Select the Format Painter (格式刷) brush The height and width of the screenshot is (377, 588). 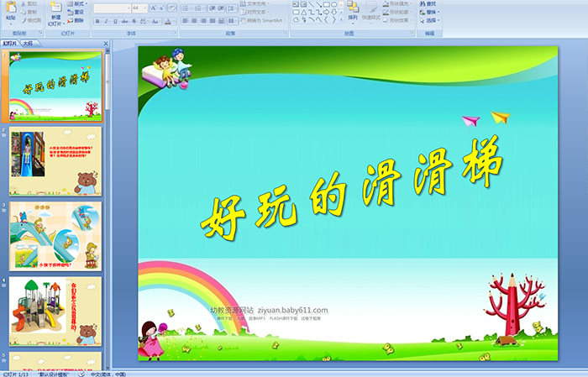(x=31, y=20)
